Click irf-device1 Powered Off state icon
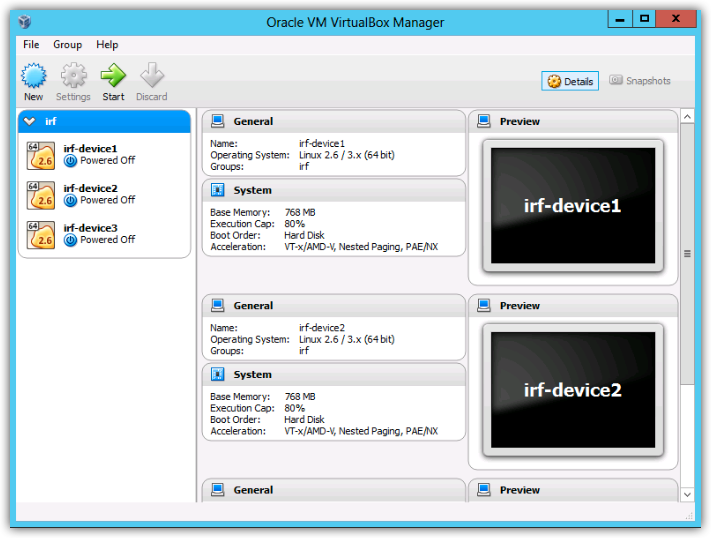 70,161
